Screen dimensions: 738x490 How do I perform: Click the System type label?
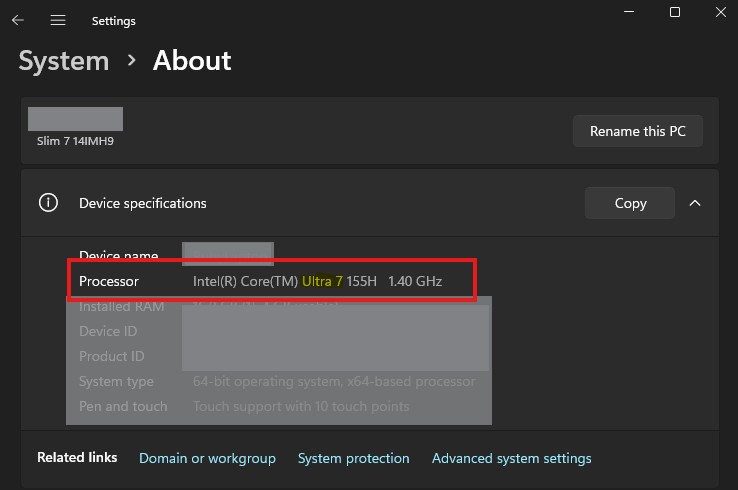(x=116, y=381)
